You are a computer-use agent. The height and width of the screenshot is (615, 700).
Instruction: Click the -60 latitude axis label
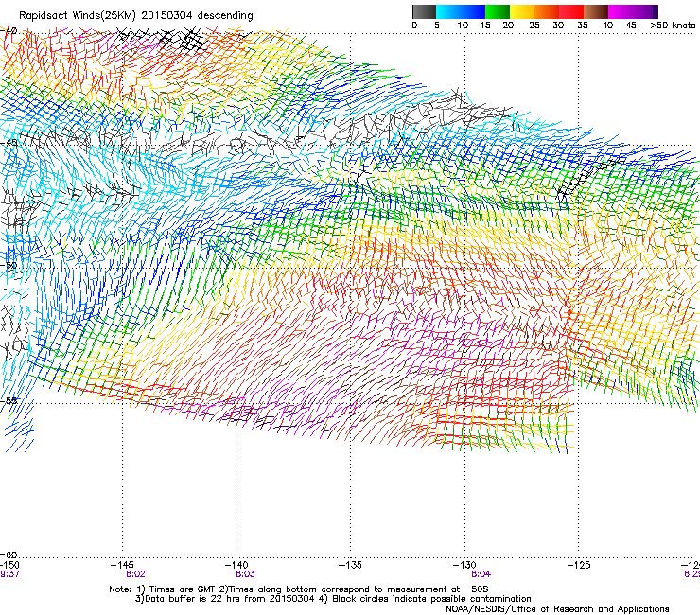pos(10,554)
